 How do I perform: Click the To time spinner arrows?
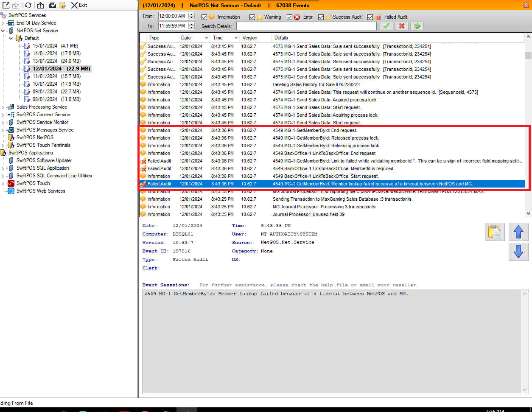click(192, 26)
